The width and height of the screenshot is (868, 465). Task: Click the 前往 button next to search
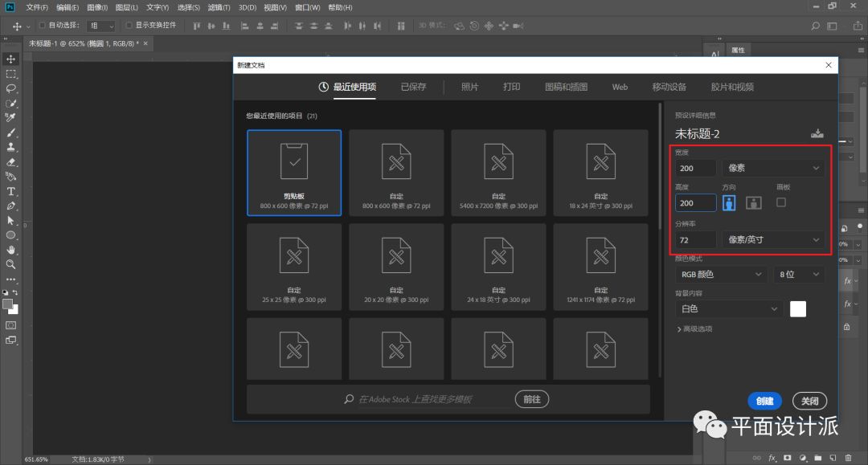pos(531,399)
